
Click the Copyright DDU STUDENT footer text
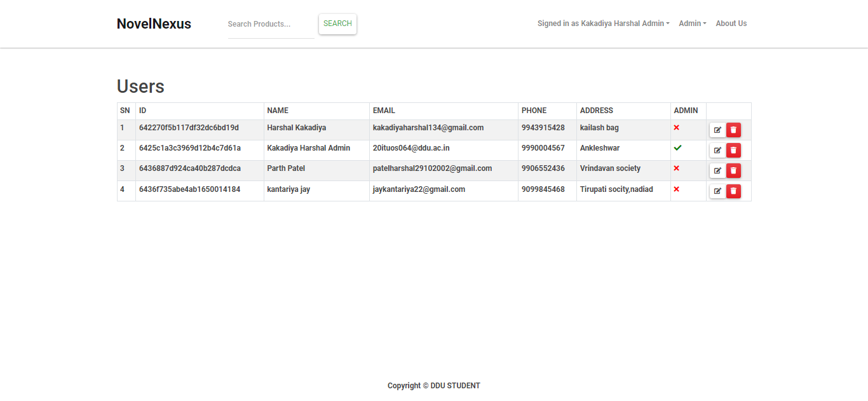click(x=434, y=385)
